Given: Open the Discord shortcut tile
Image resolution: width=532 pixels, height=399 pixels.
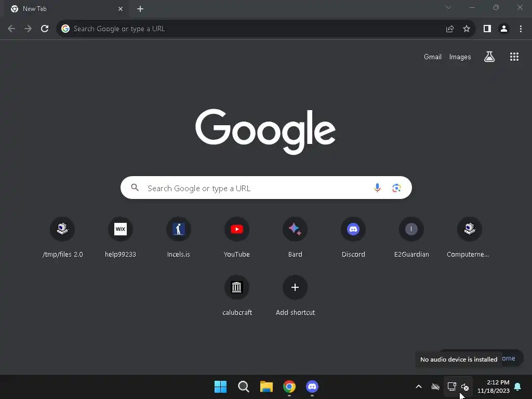Looking at the screenshot, I should [353, 238].
